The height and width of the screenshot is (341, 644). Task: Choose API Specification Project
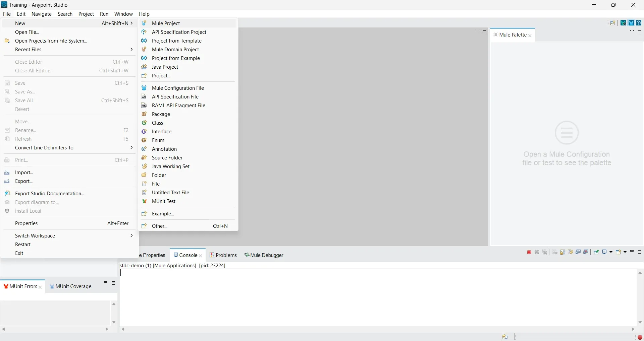(x=188, y=32)
